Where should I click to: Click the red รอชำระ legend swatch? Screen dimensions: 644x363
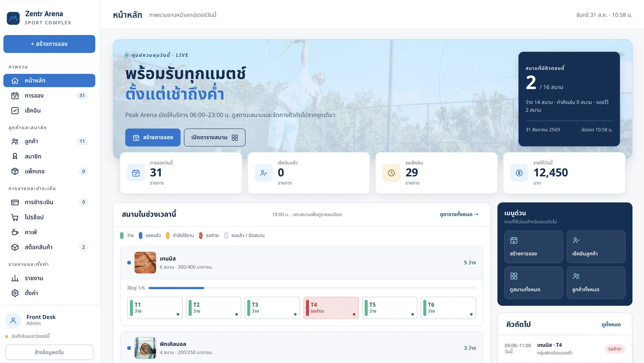pos(201,235)
